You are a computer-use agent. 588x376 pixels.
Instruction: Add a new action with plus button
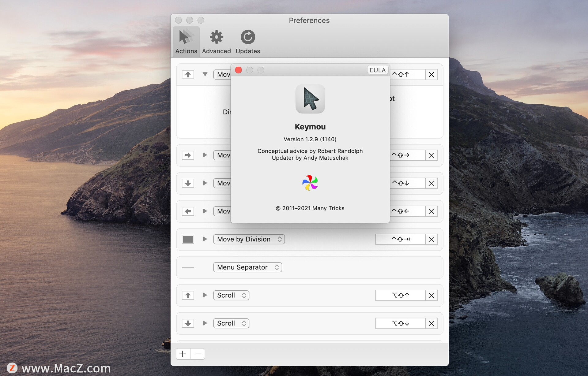[x=183, y=354]
